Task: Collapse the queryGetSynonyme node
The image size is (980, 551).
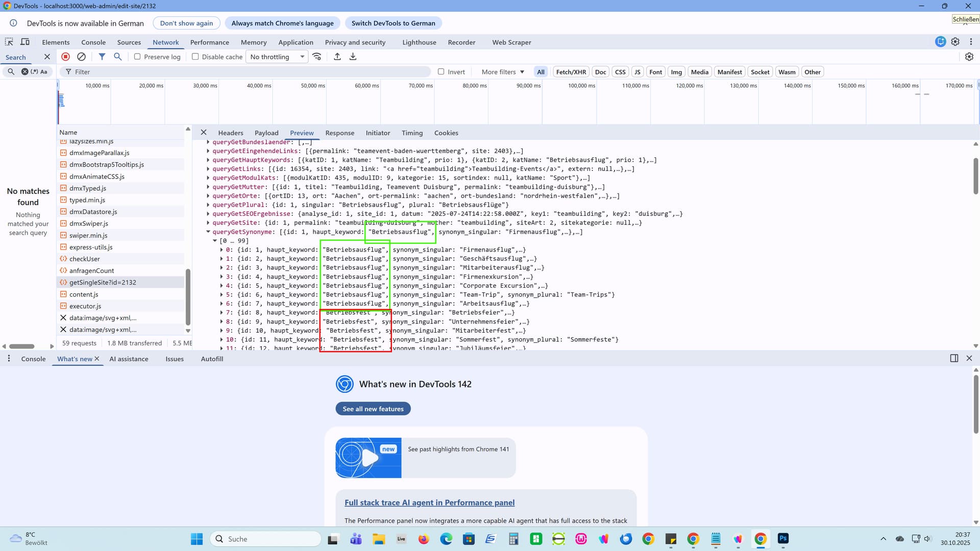Action: coord(208,232)
